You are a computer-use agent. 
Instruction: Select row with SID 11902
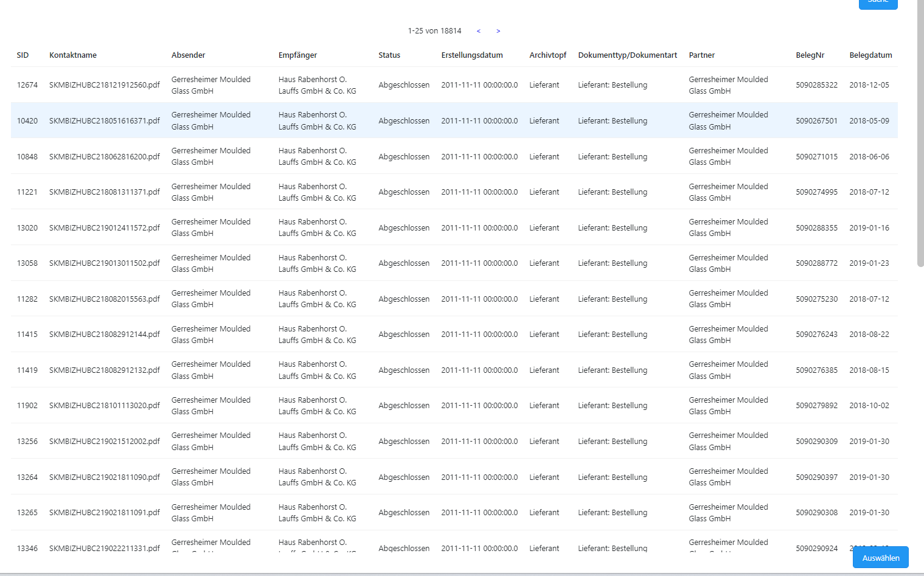[x=27, y=406]
